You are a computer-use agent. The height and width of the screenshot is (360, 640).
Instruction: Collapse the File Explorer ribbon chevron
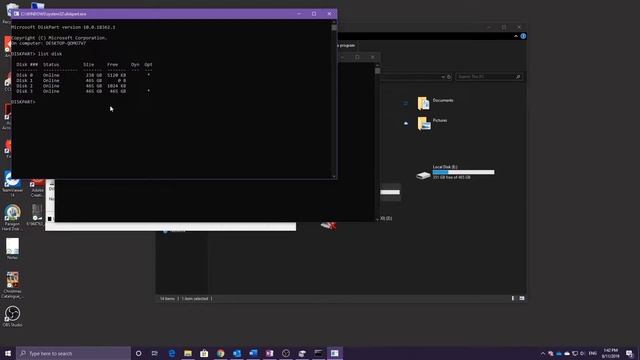tap(516, 36)
